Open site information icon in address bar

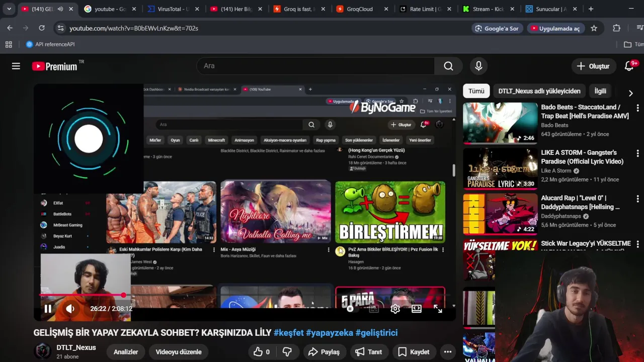pyautogui.click(x=60, y=28)
